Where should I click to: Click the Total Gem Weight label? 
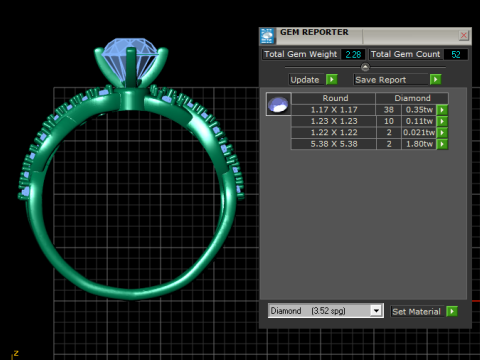coord(301,54)
